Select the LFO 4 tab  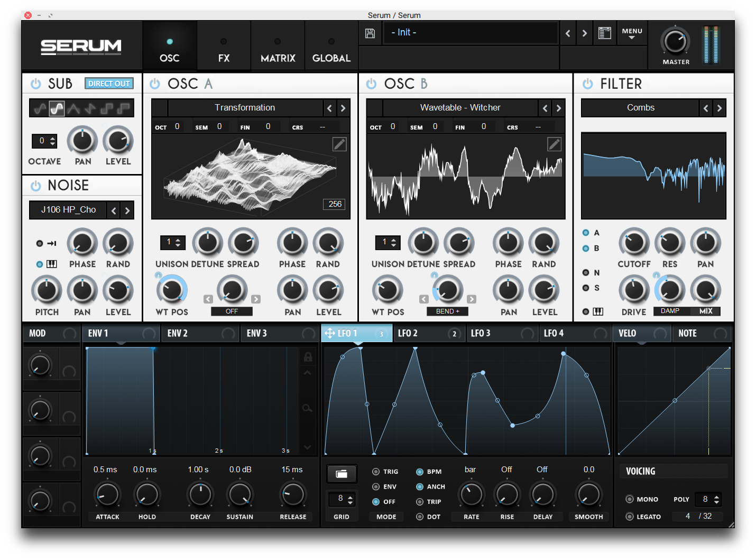(575, 334)
